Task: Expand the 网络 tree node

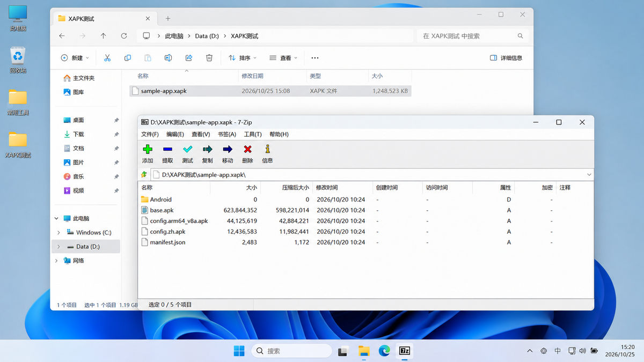Action: tap(57, 261)
